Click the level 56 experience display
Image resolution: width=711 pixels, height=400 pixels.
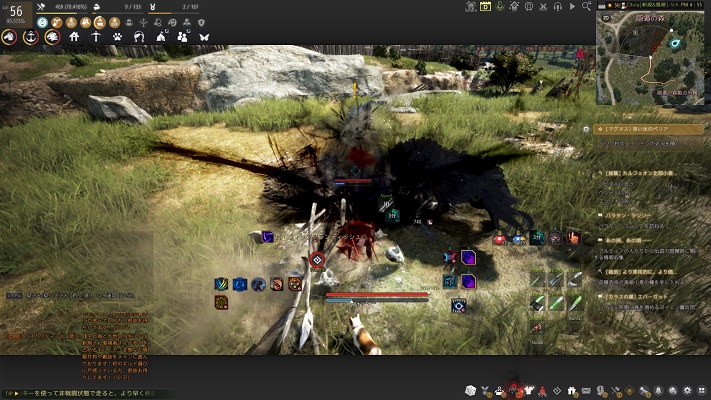15,12
